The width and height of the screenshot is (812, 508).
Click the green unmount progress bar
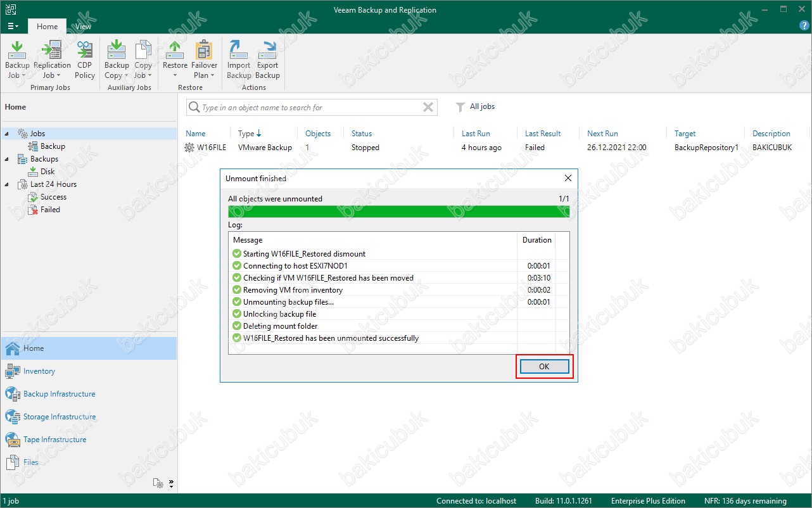point(398,212)
